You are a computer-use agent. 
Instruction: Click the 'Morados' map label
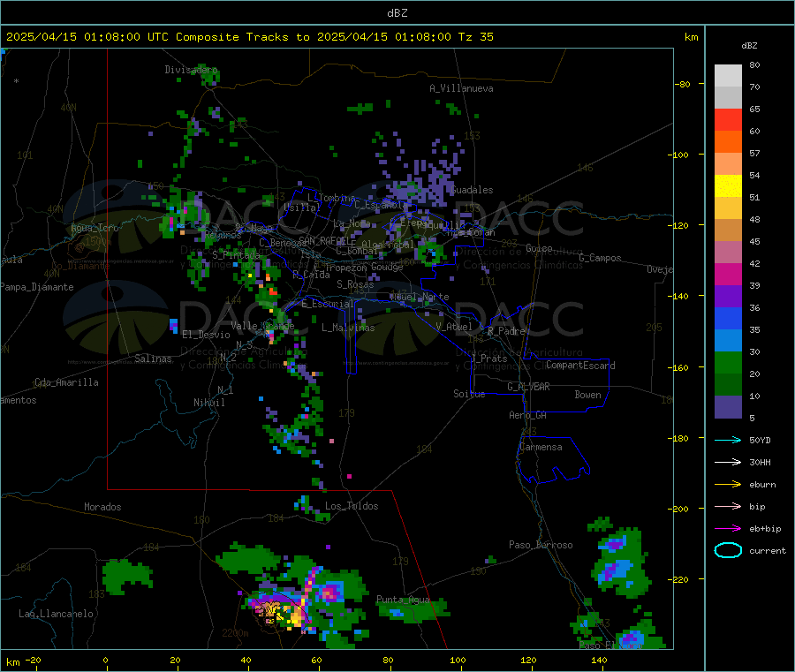pos(102,507)
